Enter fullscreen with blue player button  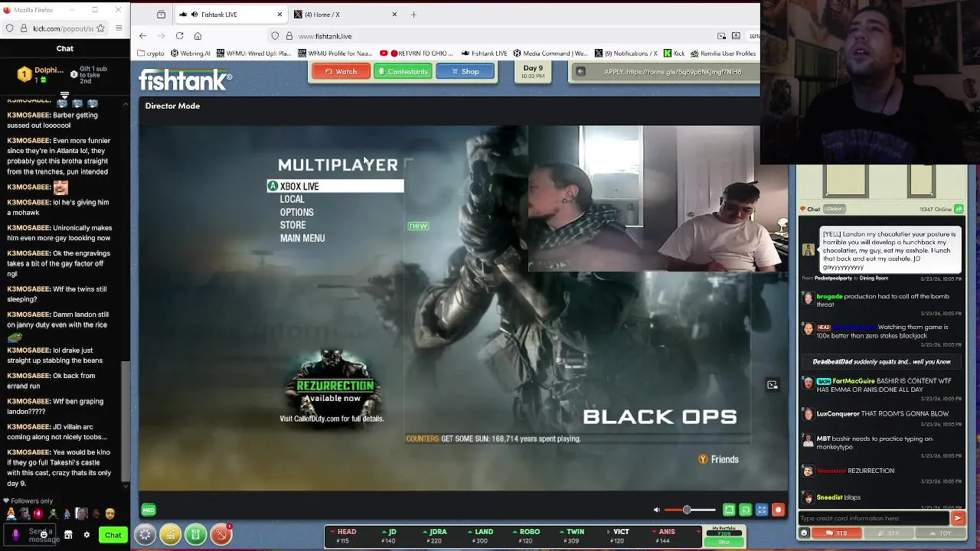762,510
